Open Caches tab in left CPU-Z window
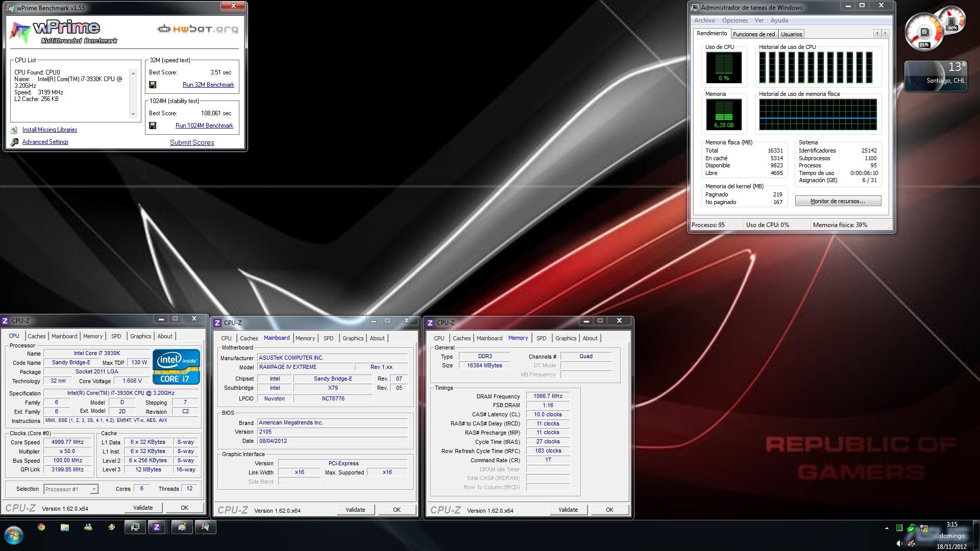This screenshot has height=551, width=980. coord(37,336)
